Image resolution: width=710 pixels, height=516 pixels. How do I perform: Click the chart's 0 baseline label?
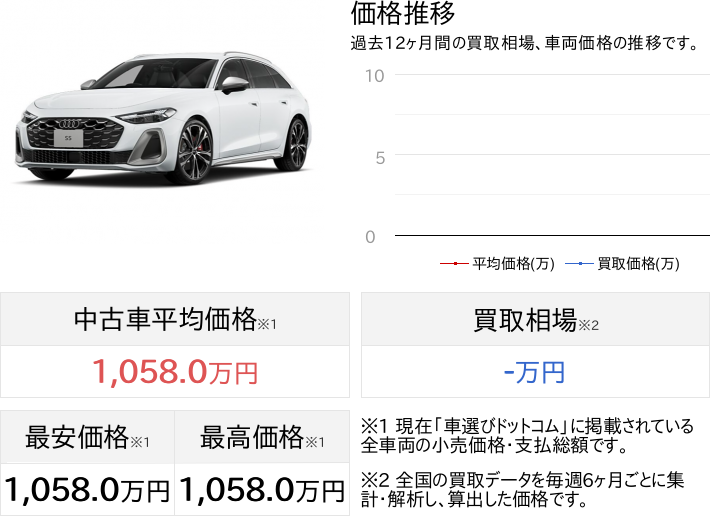tap(370, 237)
